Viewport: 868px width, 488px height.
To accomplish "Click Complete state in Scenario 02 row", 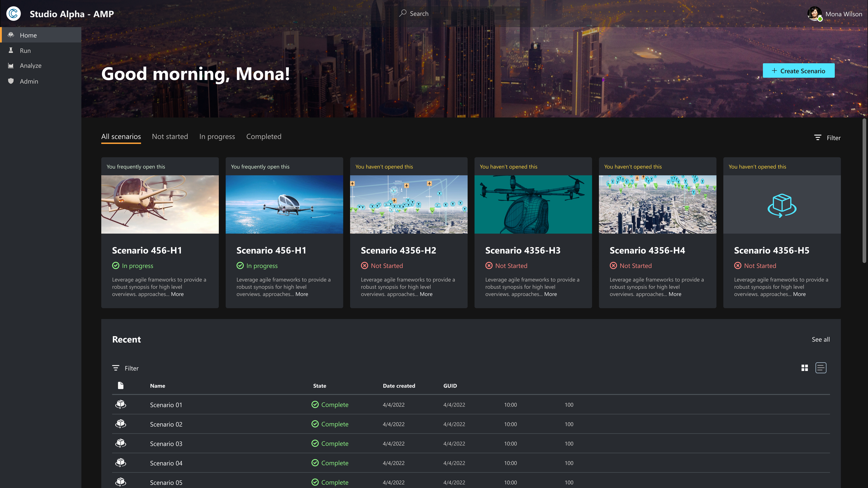I will (x=330, y=424).
